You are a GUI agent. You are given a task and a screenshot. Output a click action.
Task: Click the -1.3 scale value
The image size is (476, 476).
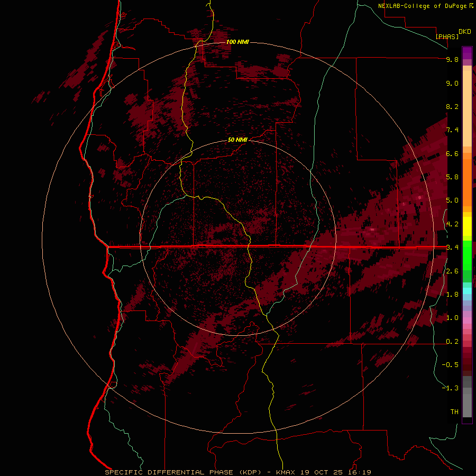point(450,388)
